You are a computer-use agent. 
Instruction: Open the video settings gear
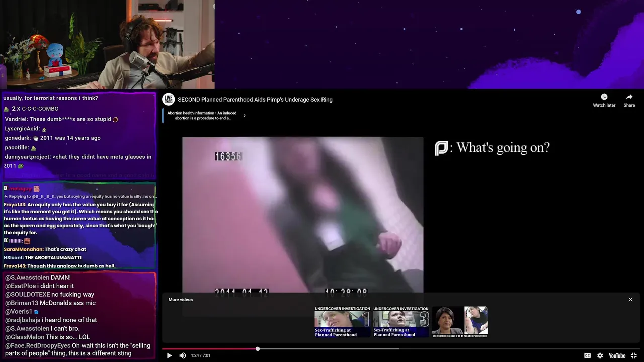point(600,355)
